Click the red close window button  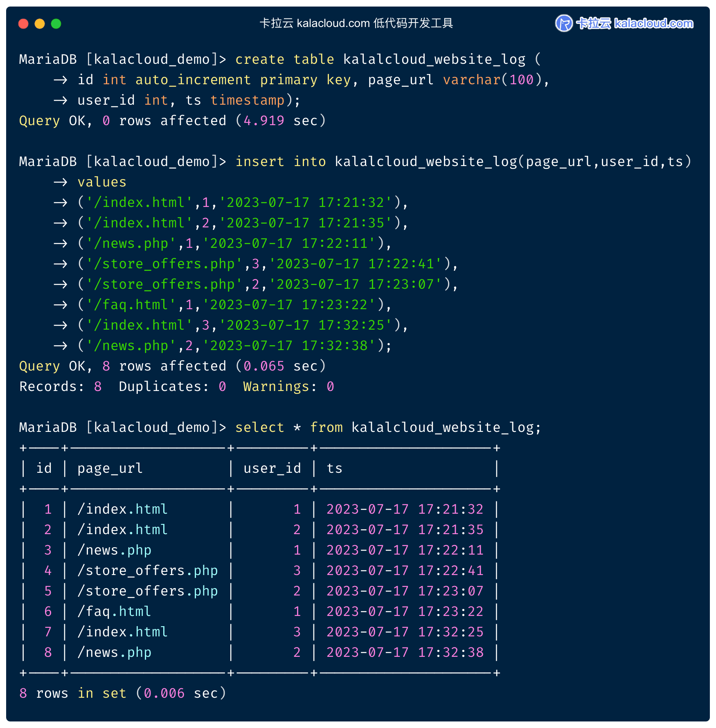pos(23,24)
